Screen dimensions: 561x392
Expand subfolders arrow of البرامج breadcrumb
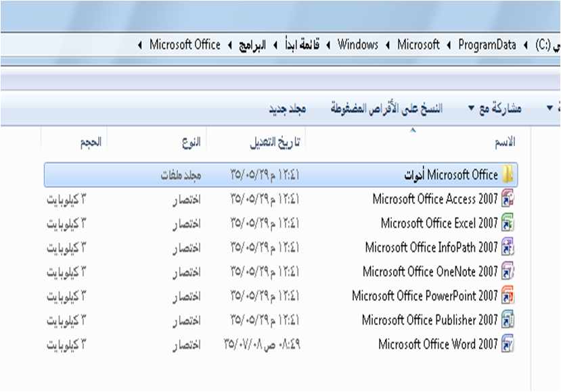230,45
